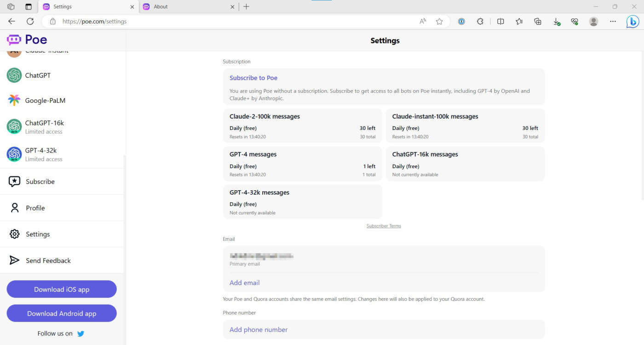
Task: Click Send Feedback paper plane icon
Action: tap(14, 260)
